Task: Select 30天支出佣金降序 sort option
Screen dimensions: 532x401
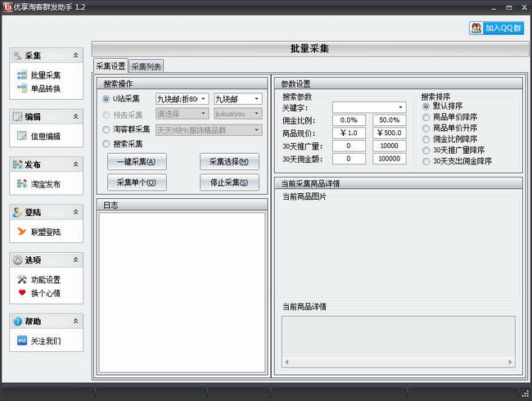Action: [426, 161]
